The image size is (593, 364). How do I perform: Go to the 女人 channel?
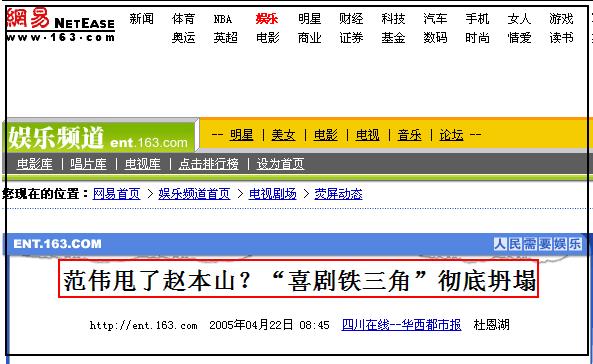coord(519,19)
